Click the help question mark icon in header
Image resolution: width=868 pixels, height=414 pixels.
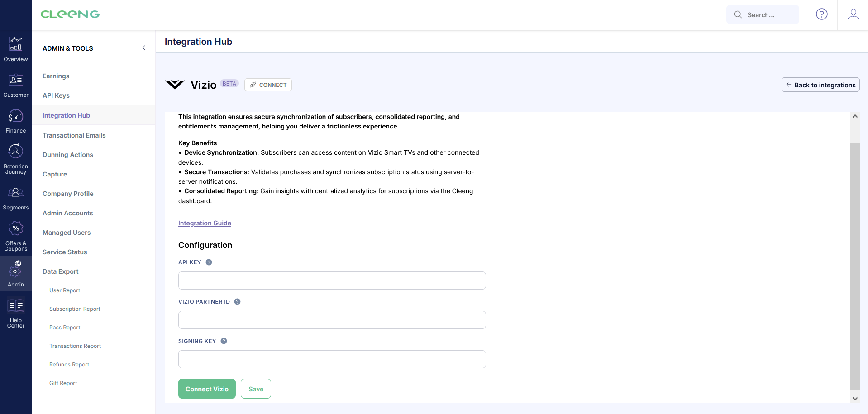[x=822, y=14]
